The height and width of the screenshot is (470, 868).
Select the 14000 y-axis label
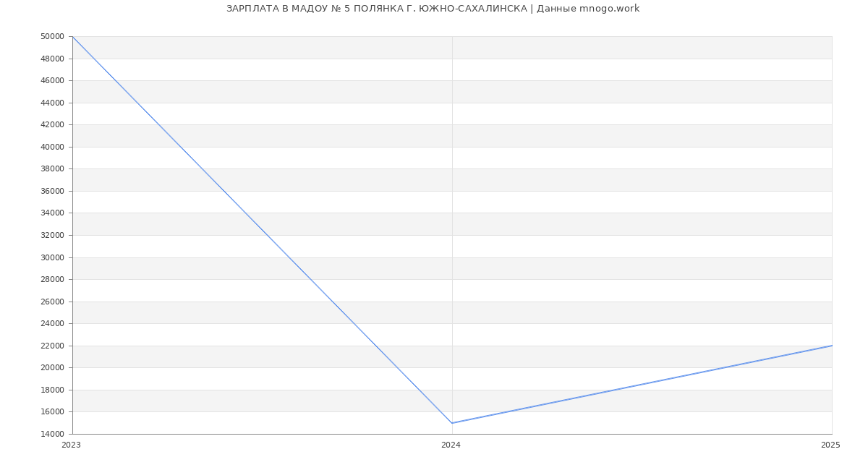52,434
